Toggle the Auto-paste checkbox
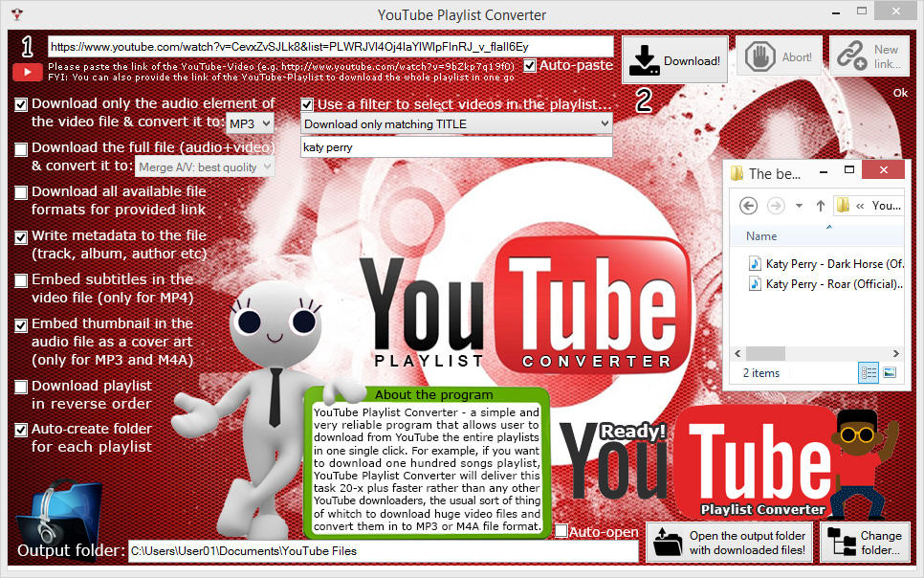Viewport: 924px width, 578px height. [x=530, y=65]
